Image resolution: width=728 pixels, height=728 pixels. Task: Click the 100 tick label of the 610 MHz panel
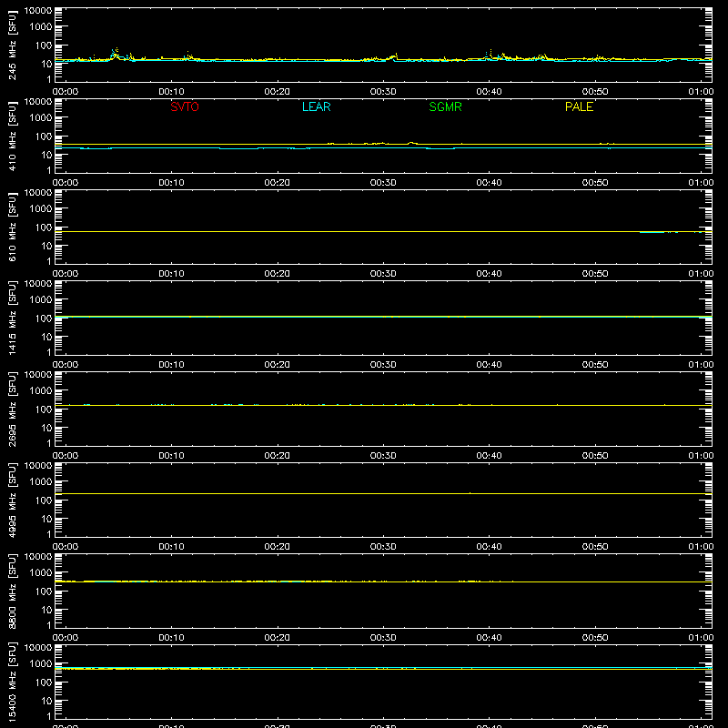point(44,227)
